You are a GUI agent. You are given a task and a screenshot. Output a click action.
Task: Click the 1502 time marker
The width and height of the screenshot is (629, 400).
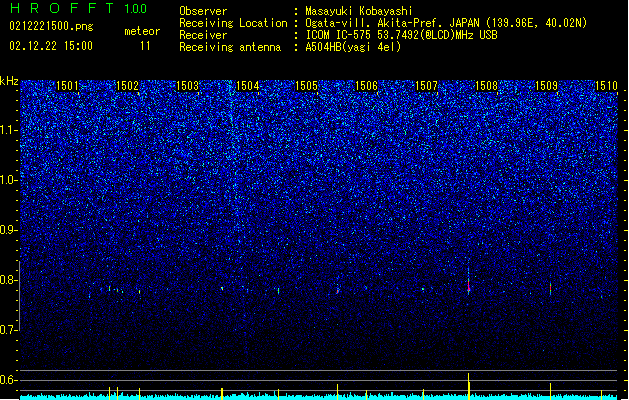click(x=127, y=86)
